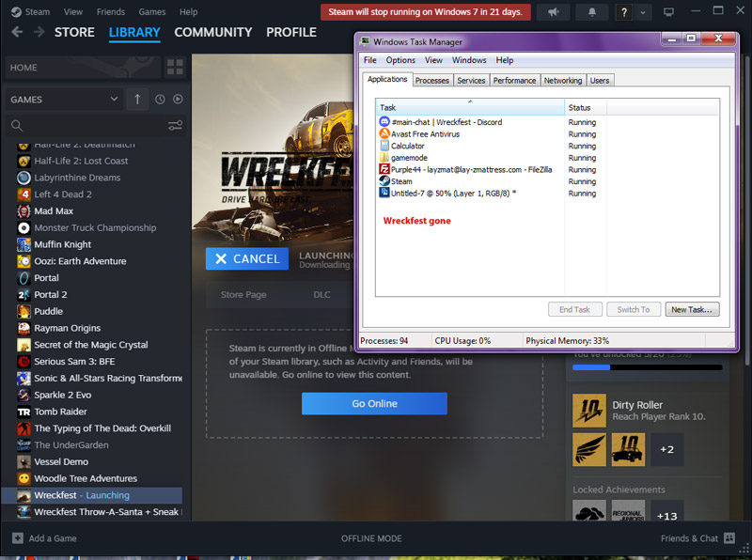Cancel the Wreckfest launch
Image resolution: width=752 pixels, height=560 pixels.
pos(247,259)
